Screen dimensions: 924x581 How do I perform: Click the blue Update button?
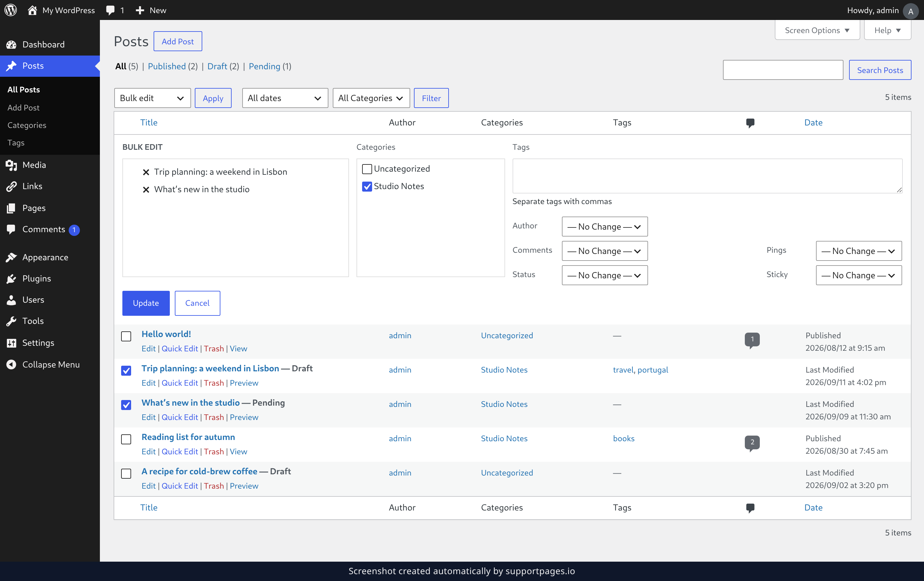click(145, 303)
